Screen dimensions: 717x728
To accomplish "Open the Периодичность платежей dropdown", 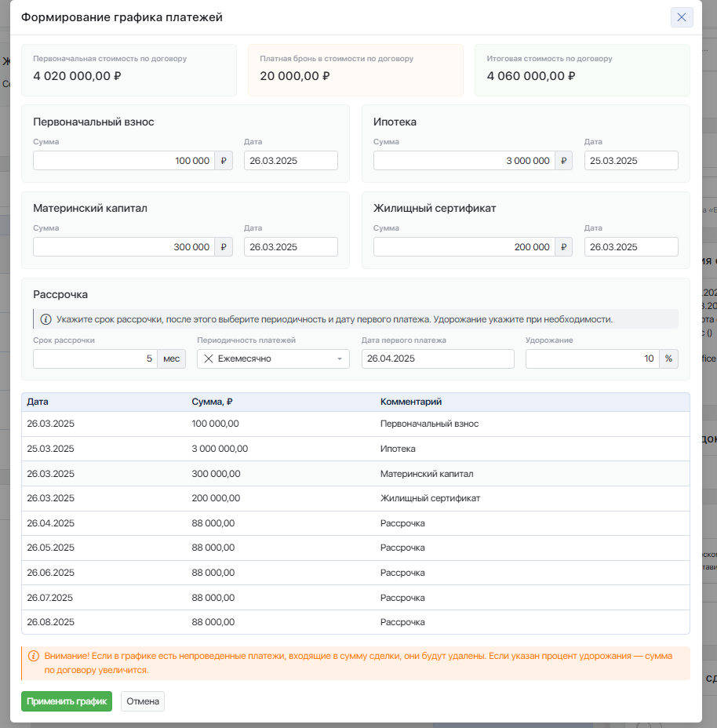I will (339, 359).
